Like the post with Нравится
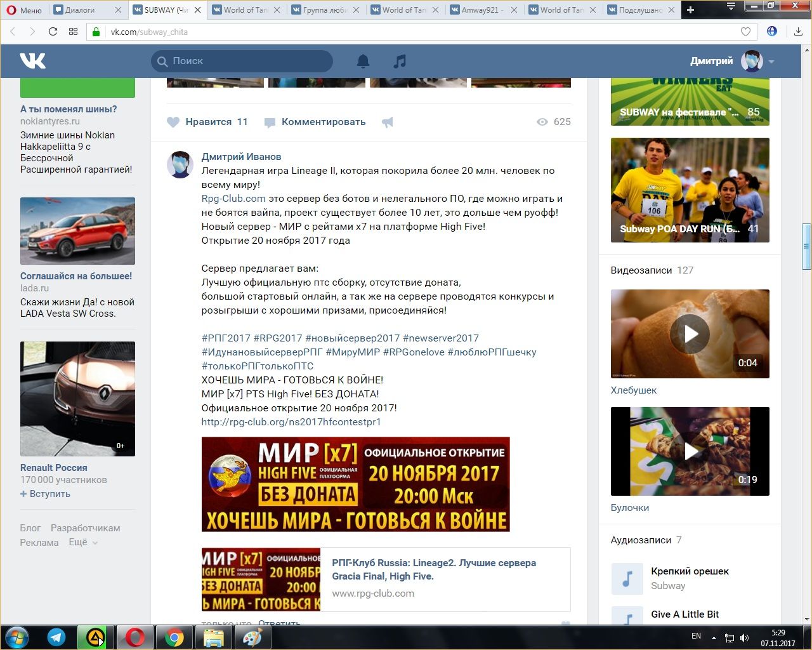The image size is (812, 650). [207, 122]
